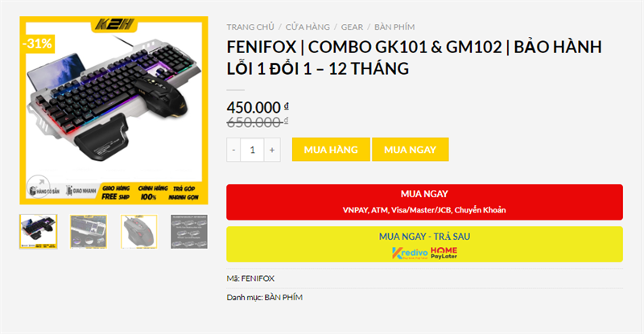Navigate to GEAR breadcrumb category

[352, 27]
